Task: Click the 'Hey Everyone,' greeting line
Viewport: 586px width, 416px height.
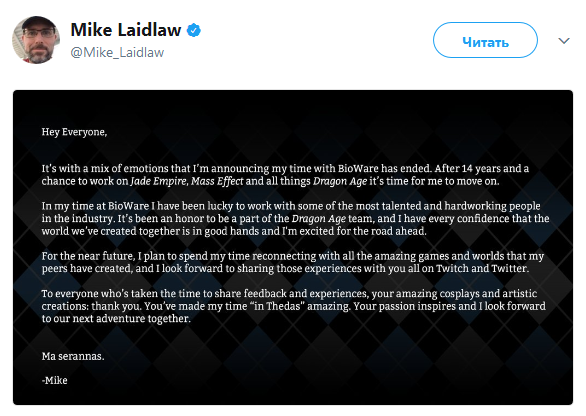Action: (74, 132)
